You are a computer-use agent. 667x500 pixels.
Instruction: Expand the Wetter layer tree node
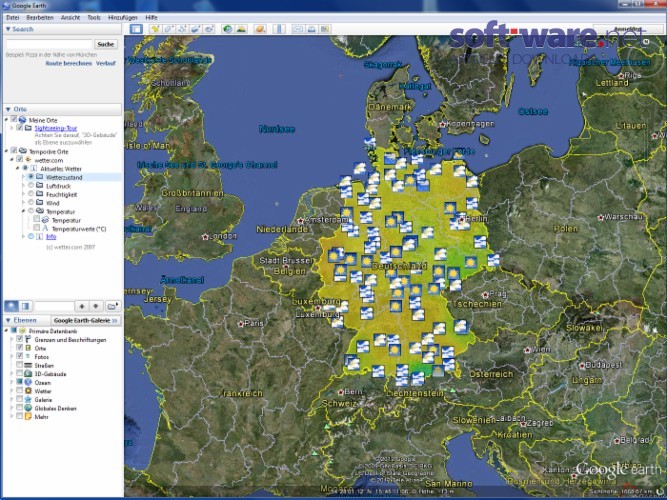point(12,391)
